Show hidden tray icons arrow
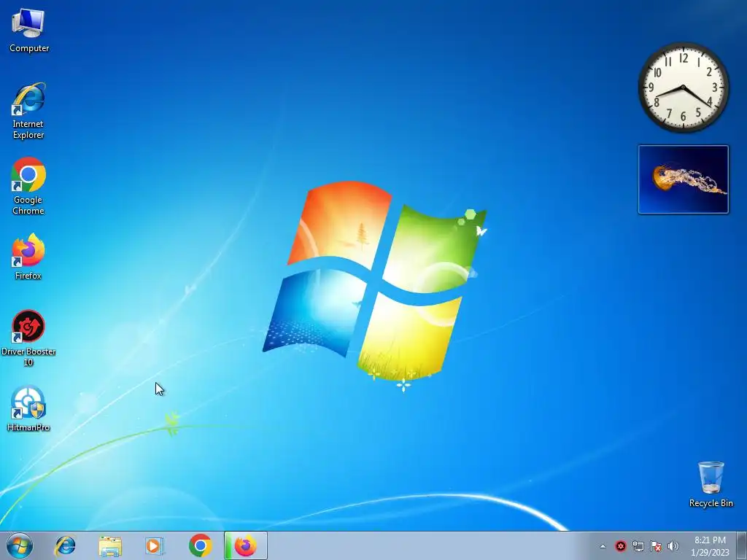Screen dimensions: 747x560 [x=603, y=546]
